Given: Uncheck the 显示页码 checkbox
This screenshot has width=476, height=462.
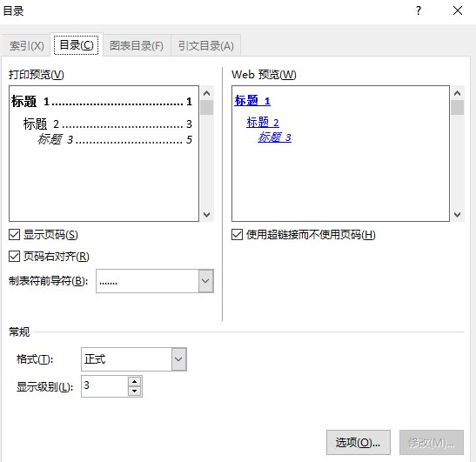Looking at the screenshot, I should tap(14, 235).
